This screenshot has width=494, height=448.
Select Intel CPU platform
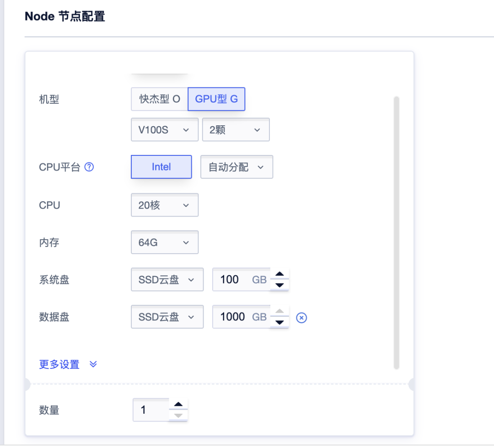(x=161, y=167)
